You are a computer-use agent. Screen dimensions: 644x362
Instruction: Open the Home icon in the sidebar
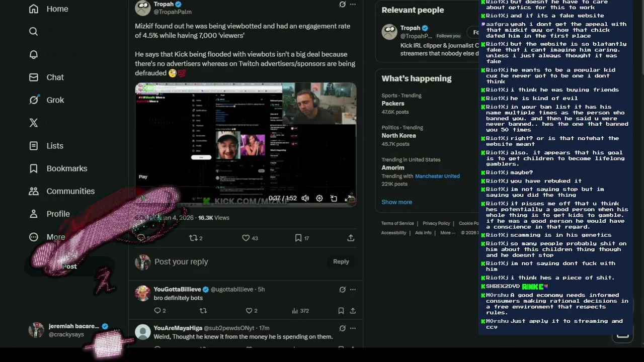34,9
